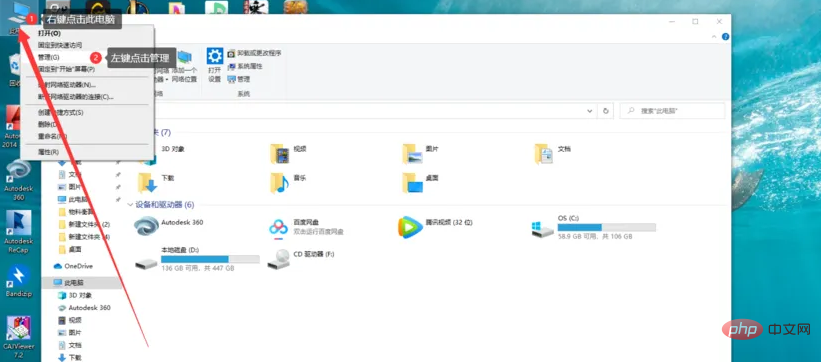The image size is (821, 362).
Task: Click the text "136 GB 可用, 共 447 GB"
Action: 198,268
